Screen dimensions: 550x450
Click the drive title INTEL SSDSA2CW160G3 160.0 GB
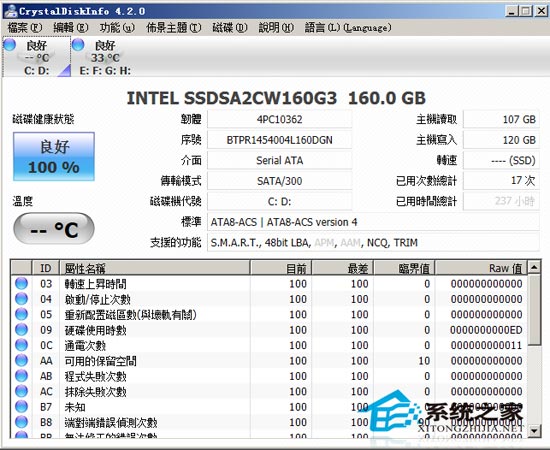coord(276,98)
